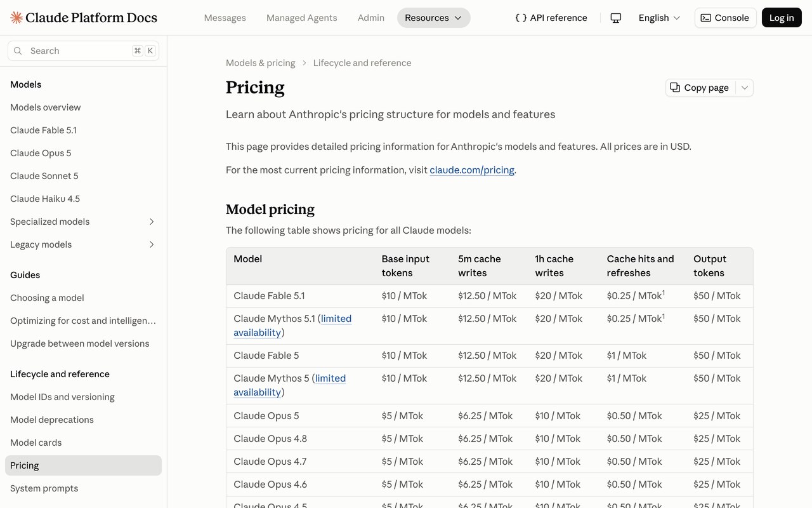Click the theme monitor icon
The height and width of the screenshot is (508, 812).
(615, 18)
